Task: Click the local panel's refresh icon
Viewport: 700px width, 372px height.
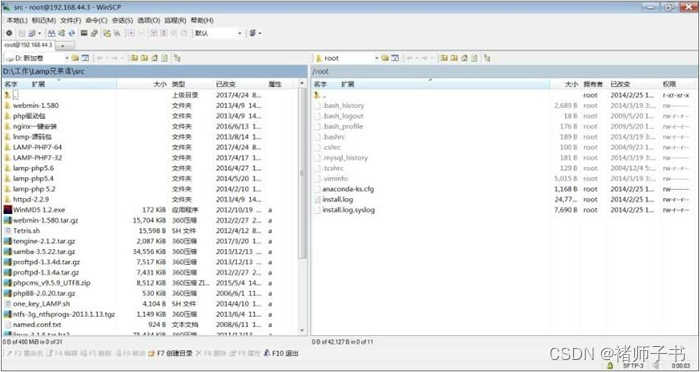Action: (x=164, y=58)
